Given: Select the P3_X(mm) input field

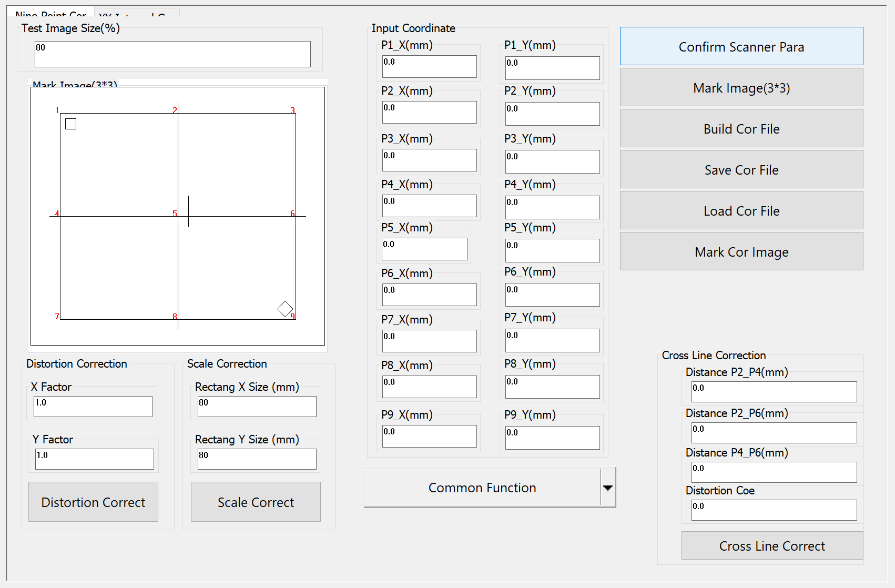Looking at the screenshot, I should pyautogui.click(x=430, y=160).
